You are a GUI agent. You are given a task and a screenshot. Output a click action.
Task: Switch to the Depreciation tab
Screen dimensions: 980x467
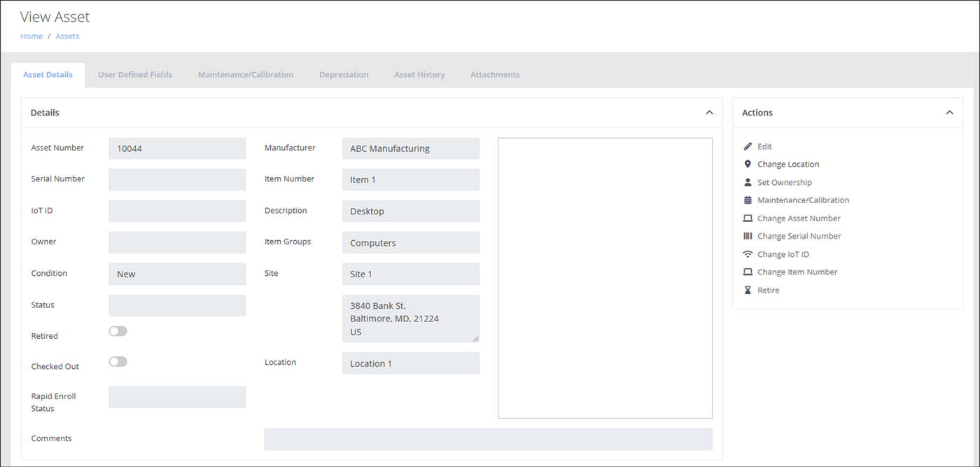[344, 75]
